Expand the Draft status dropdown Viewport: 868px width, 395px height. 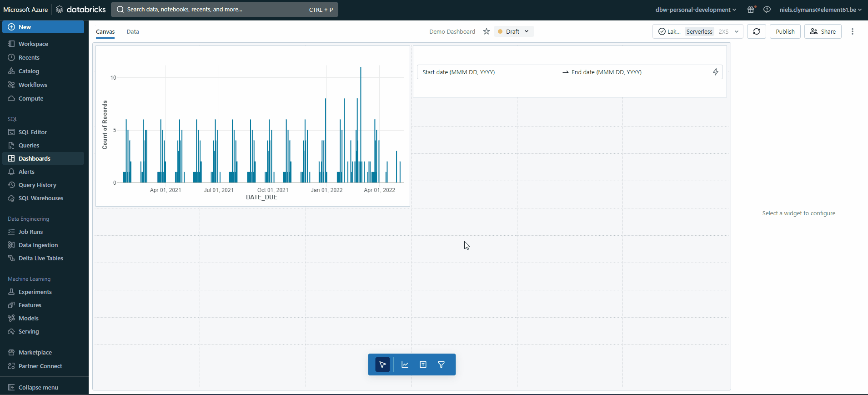point(513,31)
